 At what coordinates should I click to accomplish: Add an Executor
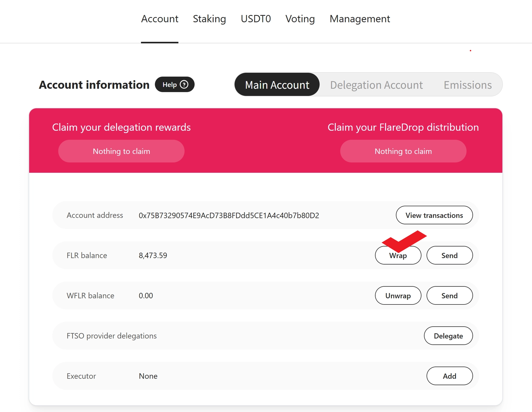(449, 376)
